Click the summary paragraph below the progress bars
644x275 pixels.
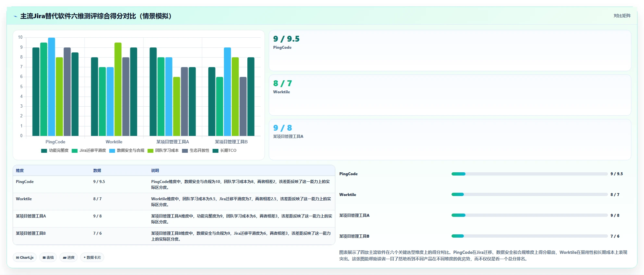[x=483, y=255]
